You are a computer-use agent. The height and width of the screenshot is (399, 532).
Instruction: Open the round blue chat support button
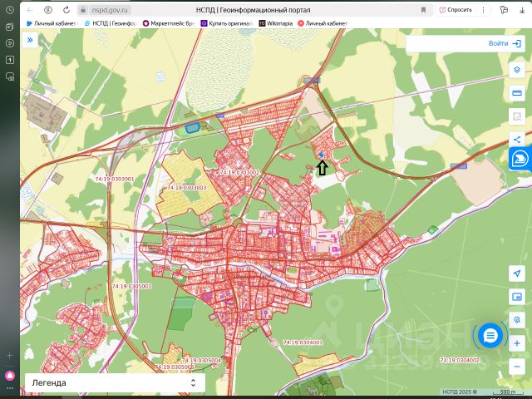(490, 336)
